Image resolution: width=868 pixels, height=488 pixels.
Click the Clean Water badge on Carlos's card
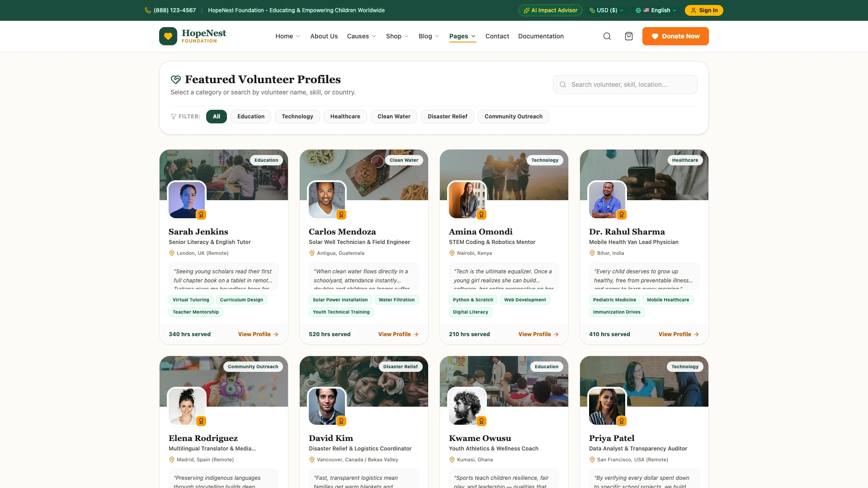pyautogui.click(x=404, y=160)
